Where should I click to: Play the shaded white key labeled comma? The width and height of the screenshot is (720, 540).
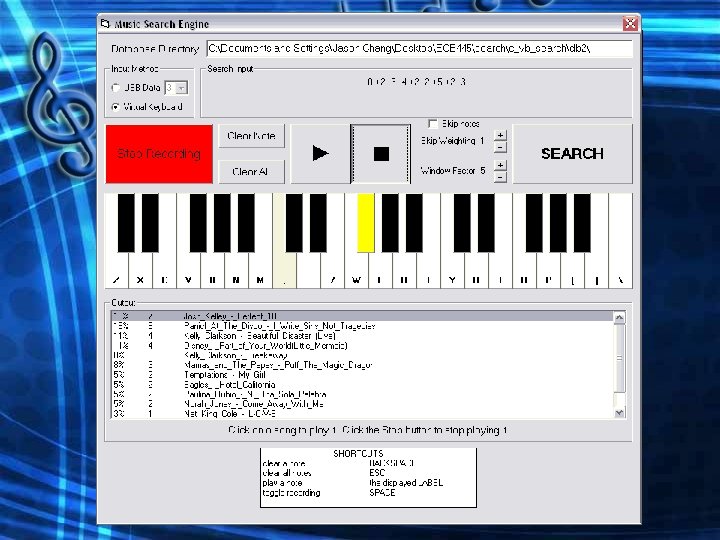click(x=284, y=271)
